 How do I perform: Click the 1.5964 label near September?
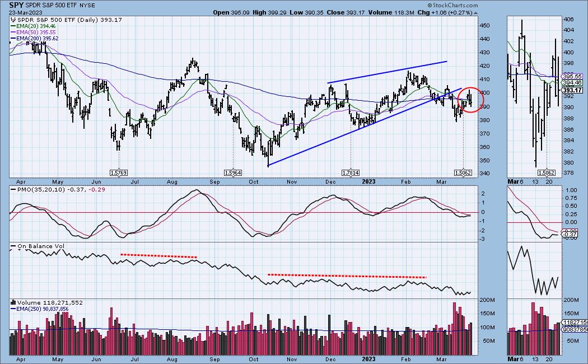(x=233, y=173)
